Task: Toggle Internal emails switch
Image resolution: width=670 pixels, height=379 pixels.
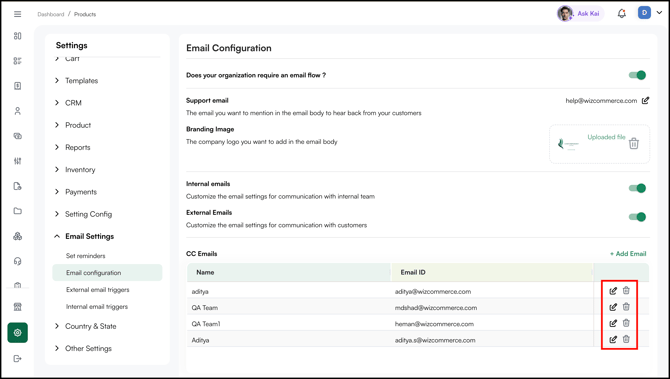Action: (x=637, y=188)
